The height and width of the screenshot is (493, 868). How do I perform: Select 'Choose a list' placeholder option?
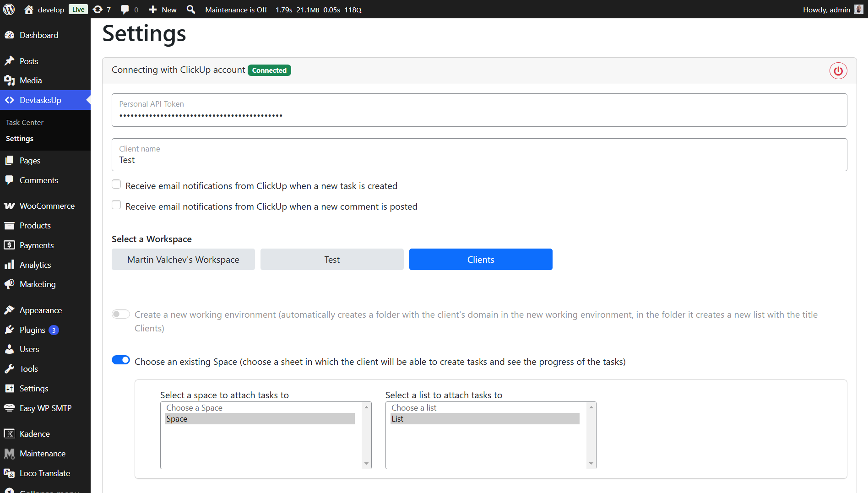point(485,408)
